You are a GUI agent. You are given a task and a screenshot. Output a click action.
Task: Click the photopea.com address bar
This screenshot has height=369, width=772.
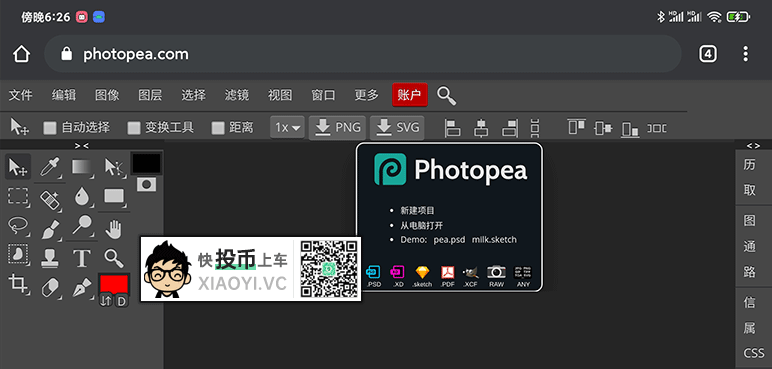[363, 54]
